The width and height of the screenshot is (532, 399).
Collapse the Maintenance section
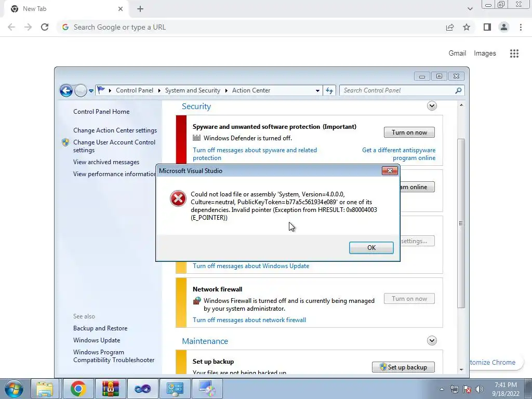[x=432, y=341]
